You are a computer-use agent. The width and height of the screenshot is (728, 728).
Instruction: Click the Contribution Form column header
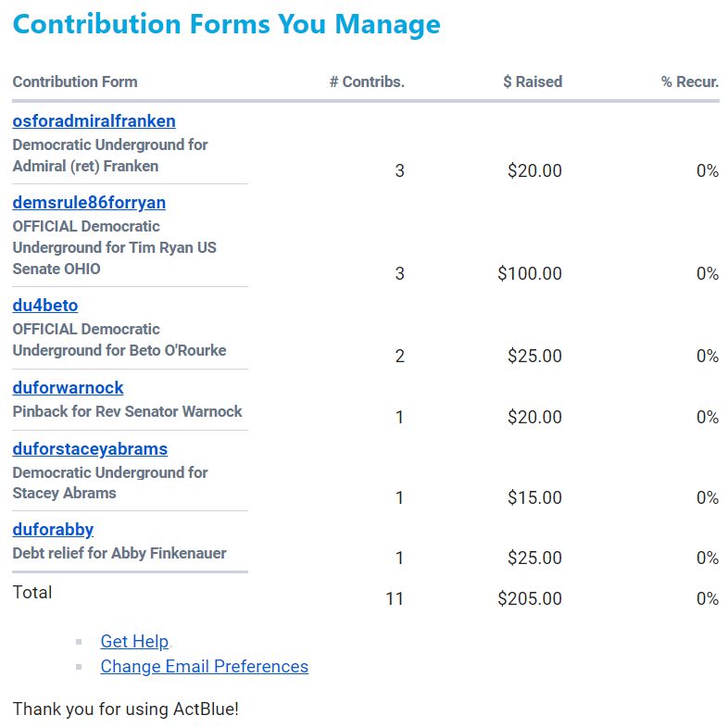(x=75, y=82)
